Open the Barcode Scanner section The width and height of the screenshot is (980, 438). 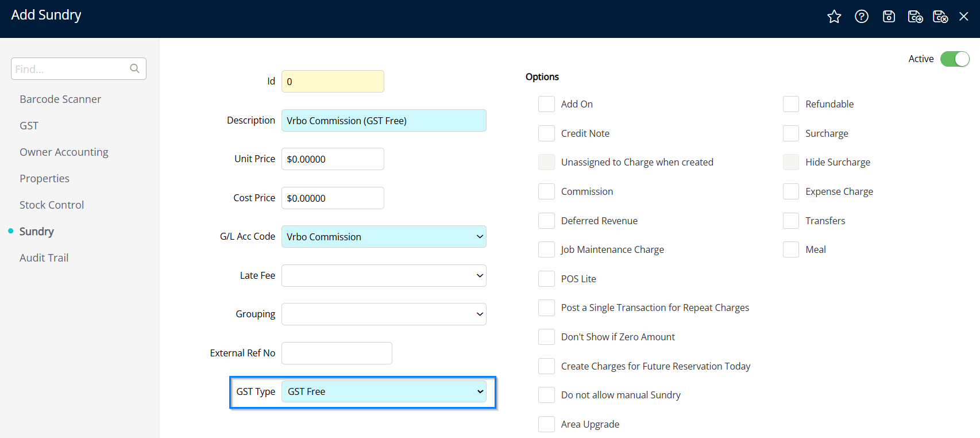pyautogui.click(x=60, y=99)
